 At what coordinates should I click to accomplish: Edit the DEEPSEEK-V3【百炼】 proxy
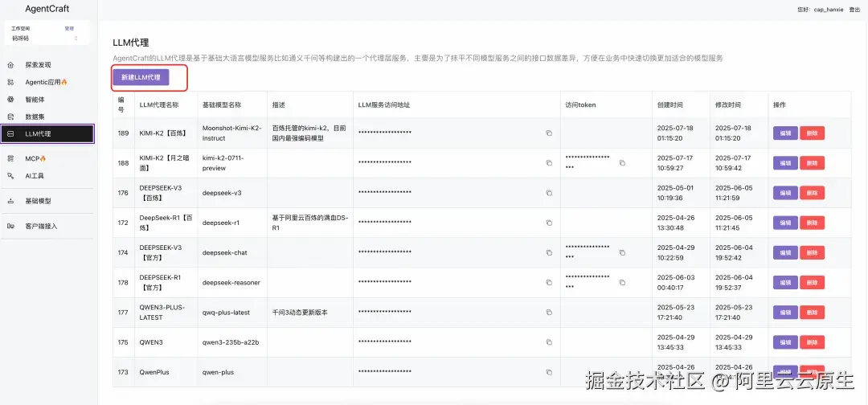[785, 193]
